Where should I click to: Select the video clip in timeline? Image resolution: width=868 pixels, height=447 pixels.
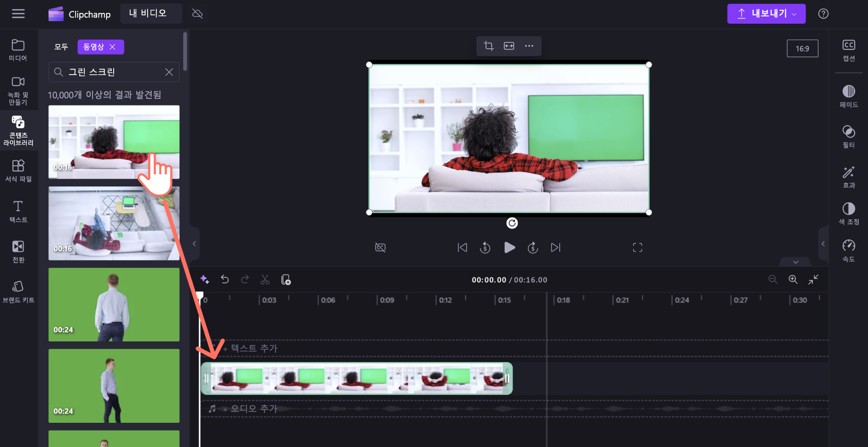357,379
